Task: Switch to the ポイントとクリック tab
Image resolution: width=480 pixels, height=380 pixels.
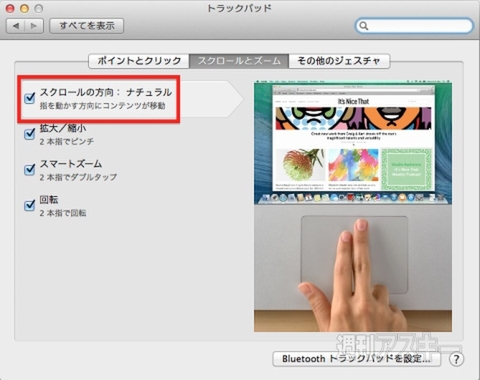Action: click(139, 61)
